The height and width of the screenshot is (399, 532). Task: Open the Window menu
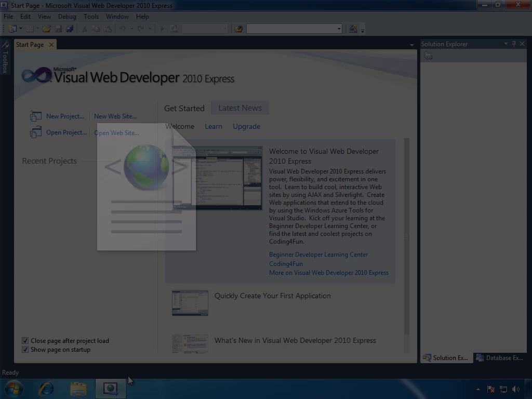[x=117, y=17]
